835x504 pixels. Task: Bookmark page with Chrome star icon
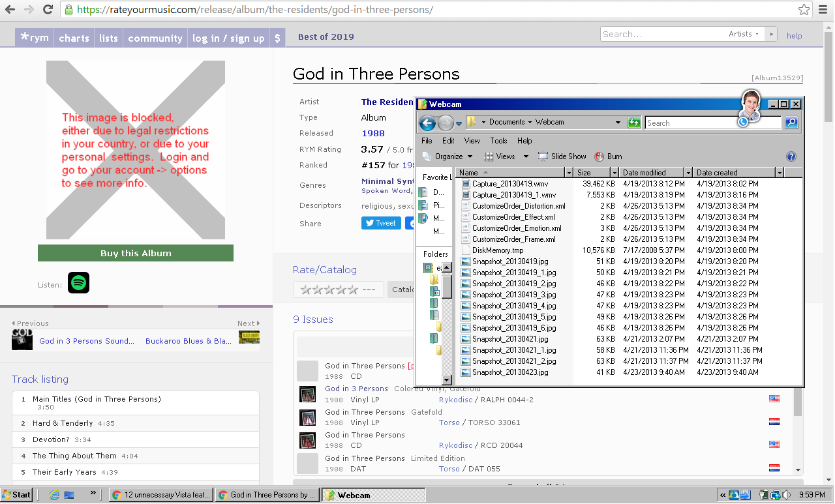click(804, 10)
